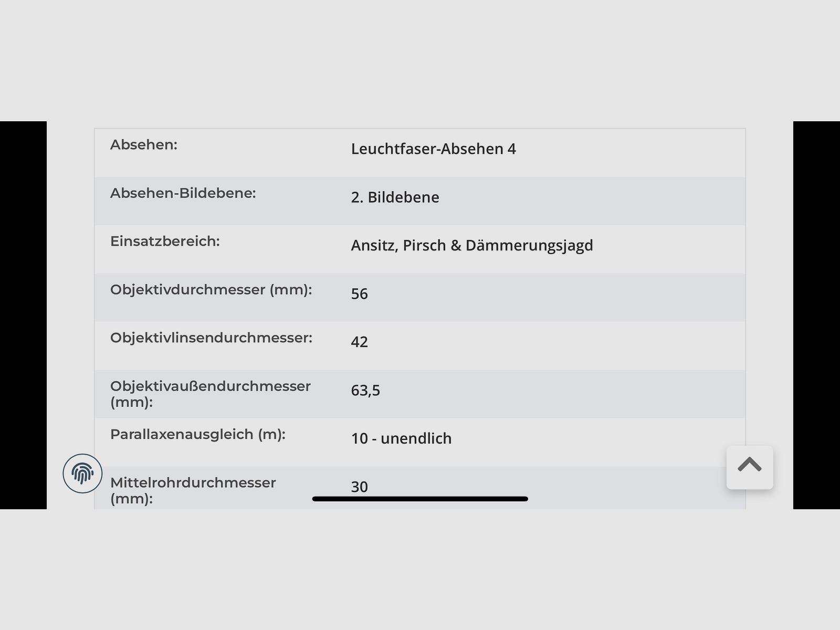Select "Ansitz, Pirsch & Dämmerungsjagd" text
This screenshot has height=630, width=840.
coord(471,246)
